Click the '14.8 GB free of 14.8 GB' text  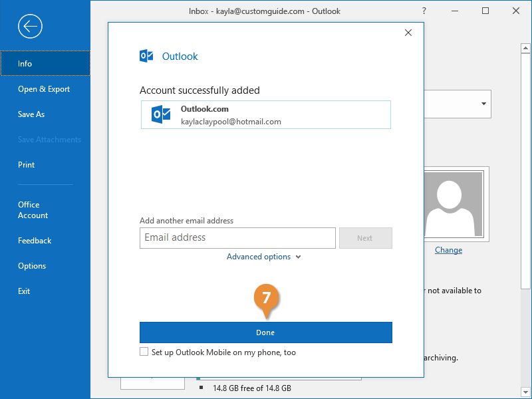tap(252, 388)
